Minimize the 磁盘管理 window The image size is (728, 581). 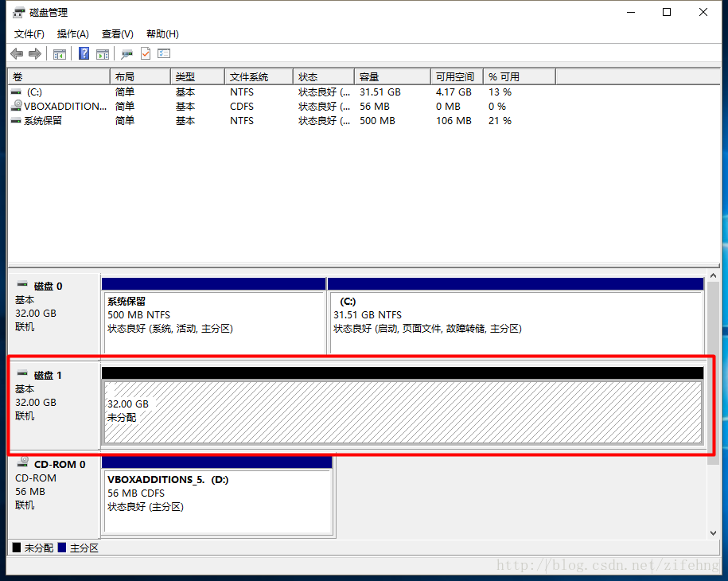pyautogui.click(x=630, y=12)
